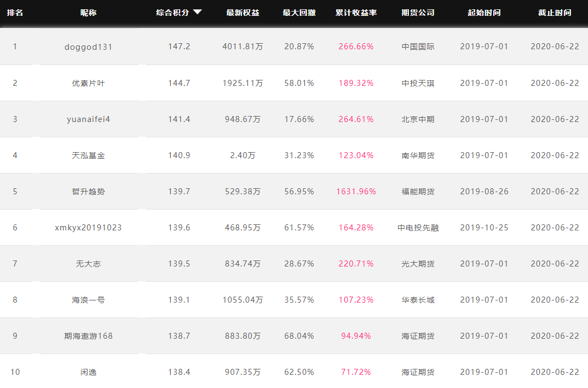Image resolution: width=588 pixels, height=388 pixels.
Task: Open nickname 优素片叶
Action: point(89,83)
